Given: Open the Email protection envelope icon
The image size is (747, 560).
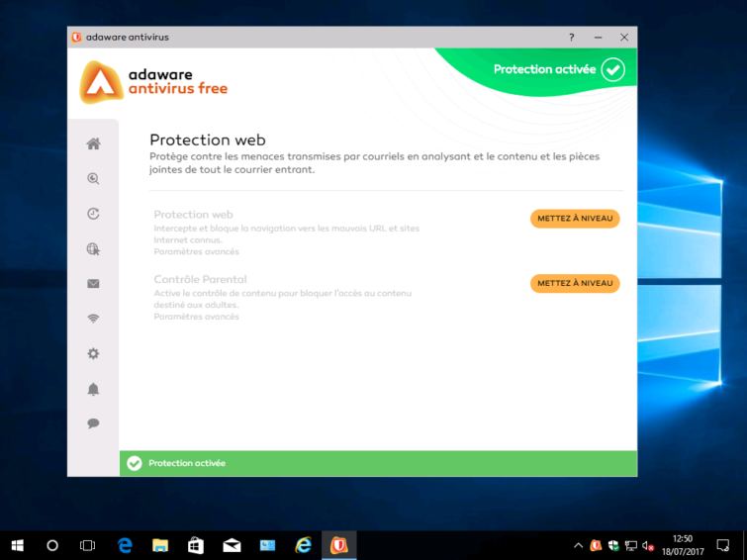Looking at the screenshot, I should (93, 284).
